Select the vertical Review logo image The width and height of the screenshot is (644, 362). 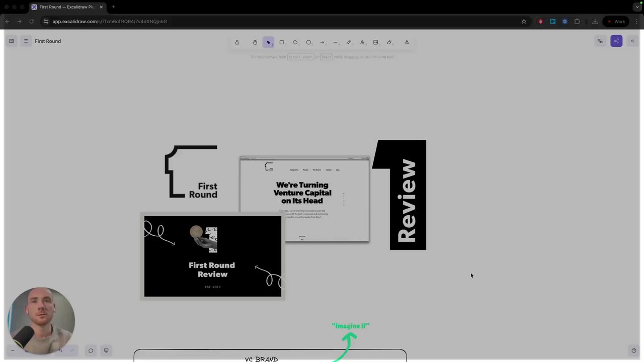399,195
